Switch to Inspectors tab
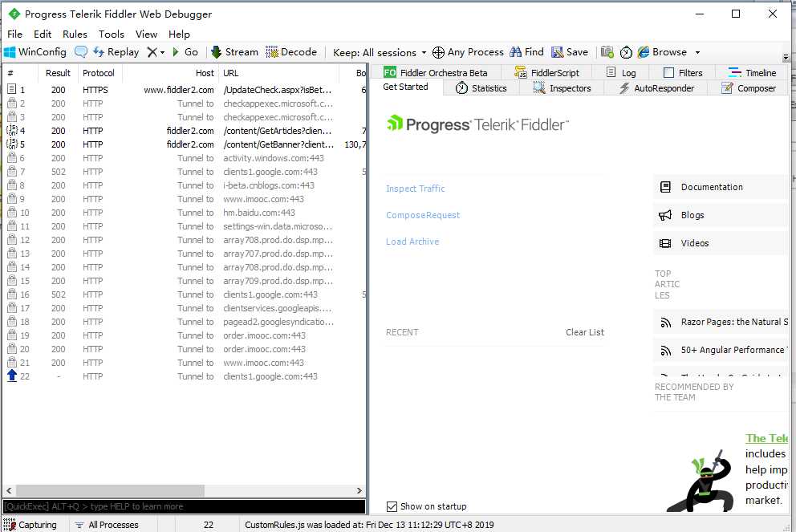 coord(562,88)
